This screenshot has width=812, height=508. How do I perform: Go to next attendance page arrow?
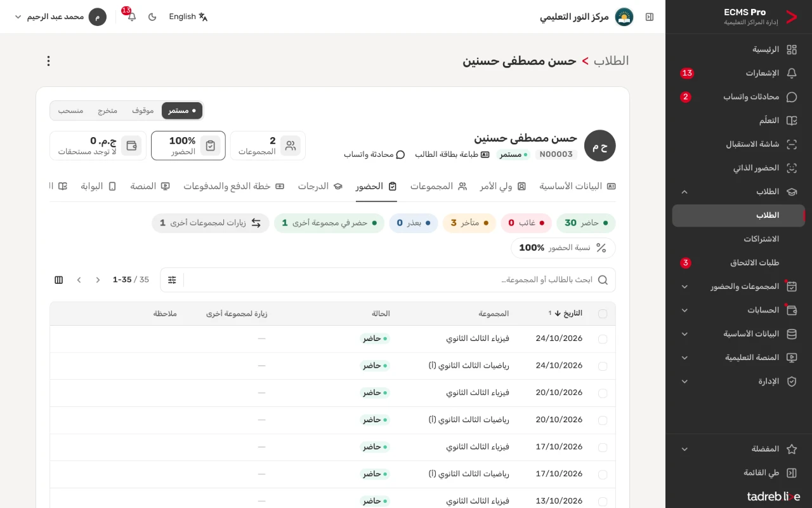(79, 280)
